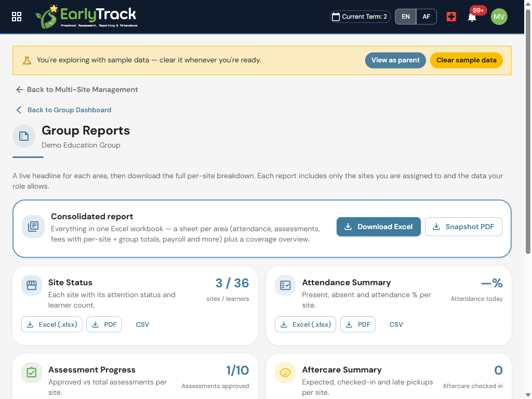Screen dimensions: 532x399
Task: Click the 'Demo Education Group' subtitle
Action: pos(81,145)
